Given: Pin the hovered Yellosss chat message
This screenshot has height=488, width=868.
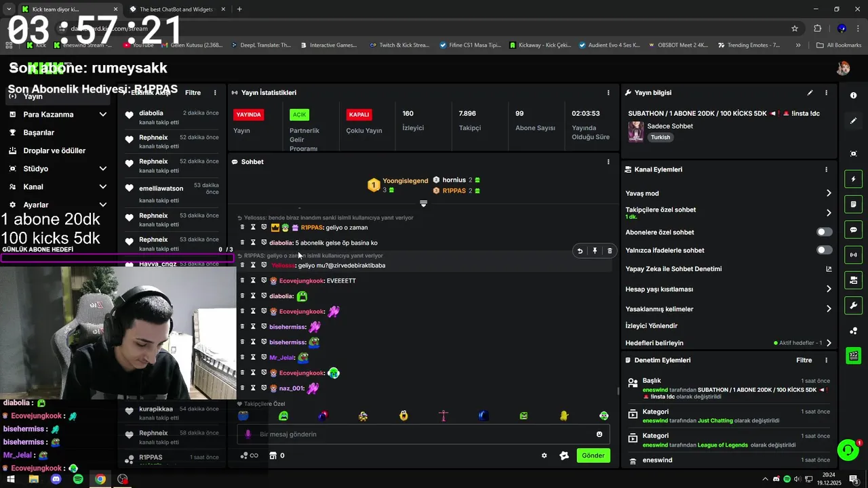Looking at the screenshot, I should click(x=595, y=251).
